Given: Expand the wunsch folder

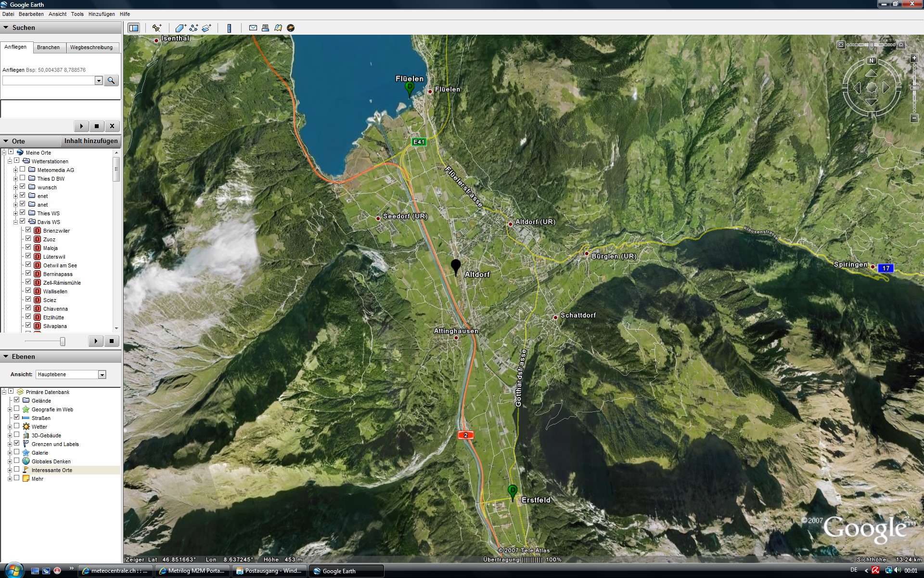Looking at the screenshot, I should point(15,187).
